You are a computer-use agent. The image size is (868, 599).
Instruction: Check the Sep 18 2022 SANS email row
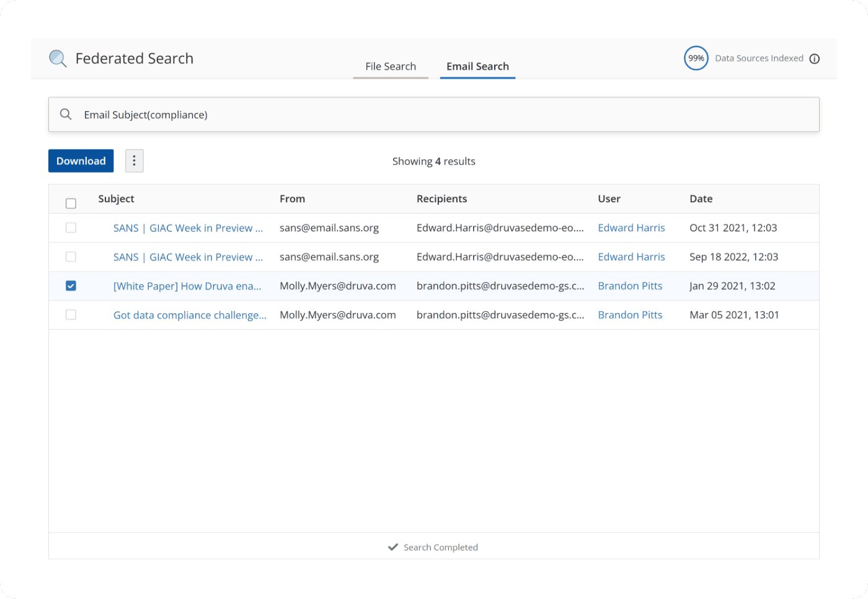[x=71, y=257]
